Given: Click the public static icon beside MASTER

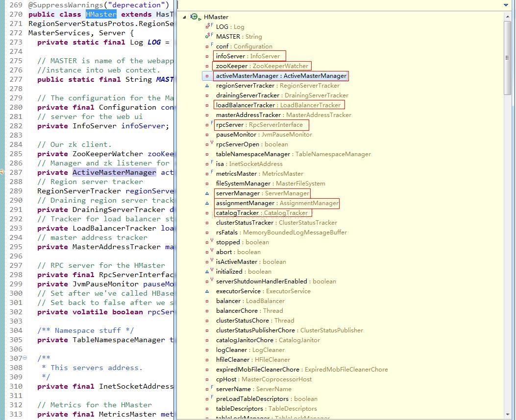Looking at the screenshot, I should 209,36.
